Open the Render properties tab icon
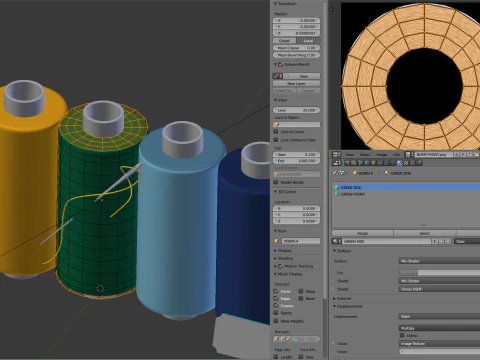The width and height of the screenshot is (480, 360). click(347, 163)
